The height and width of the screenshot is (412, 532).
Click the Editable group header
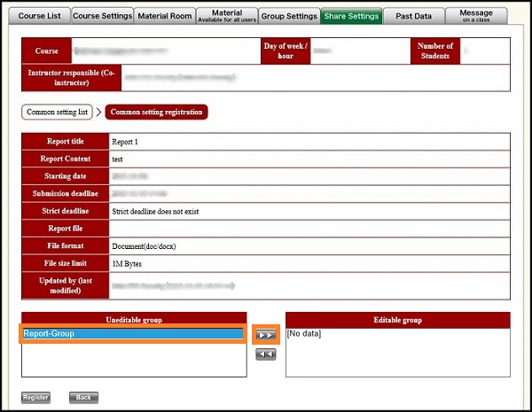click(398, 320)
